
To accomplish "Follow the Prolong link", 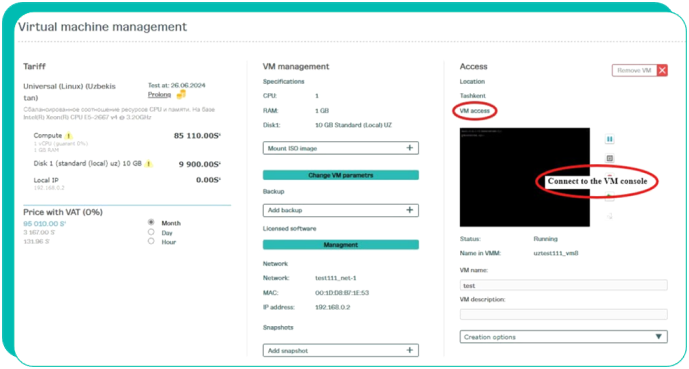I will click(160, 94).
